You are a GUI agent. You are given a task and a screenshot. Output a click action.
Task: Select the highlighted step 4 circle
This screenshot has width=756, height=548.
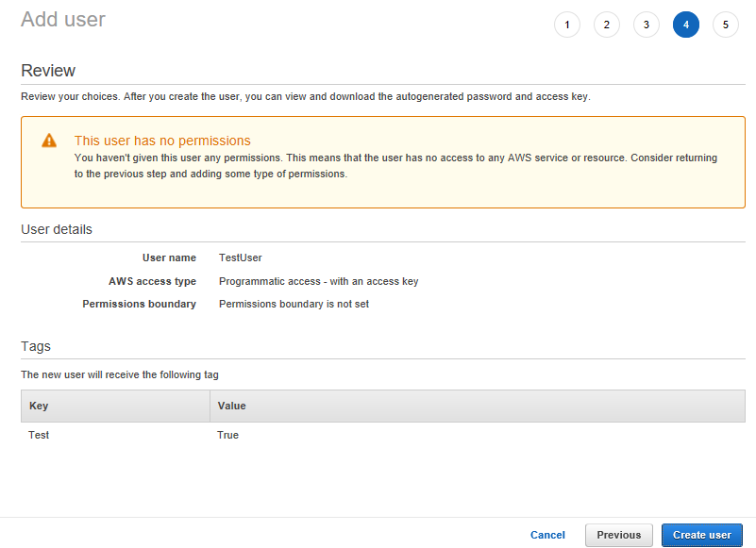(x=686, y=25)
